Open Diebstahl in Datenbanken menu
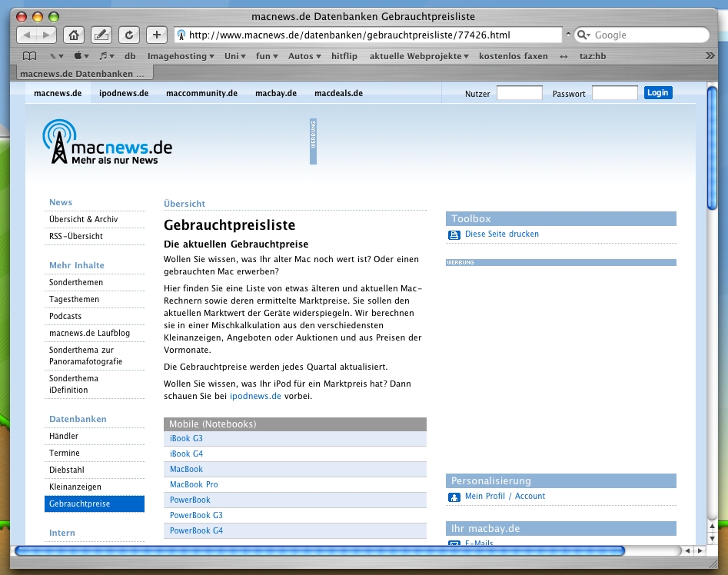 [x=66, y=470]
